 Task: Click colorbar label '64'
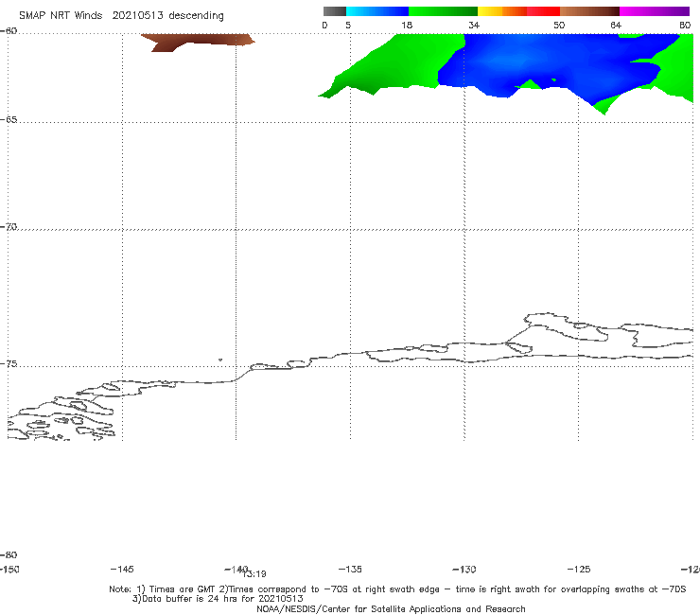tap(616, 26)
